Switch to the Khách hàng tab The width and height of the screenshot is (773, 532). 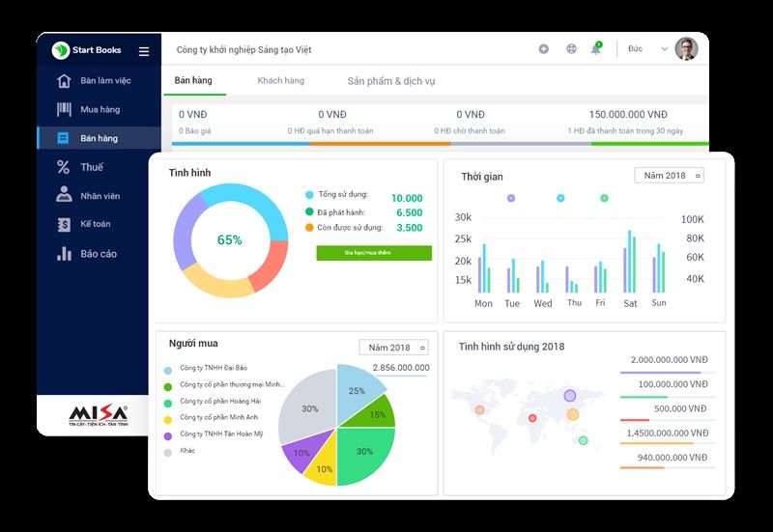[280, 81]
